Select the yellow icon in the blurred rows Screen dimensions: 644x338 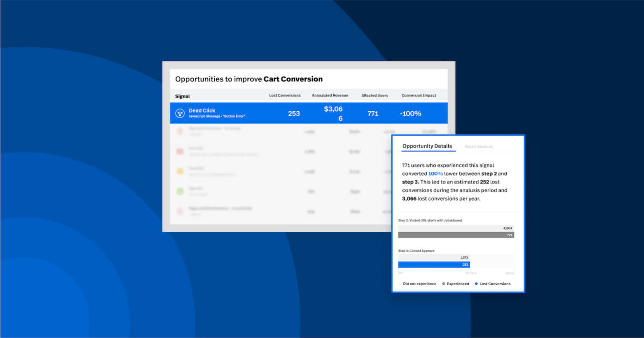click(180, 171)
